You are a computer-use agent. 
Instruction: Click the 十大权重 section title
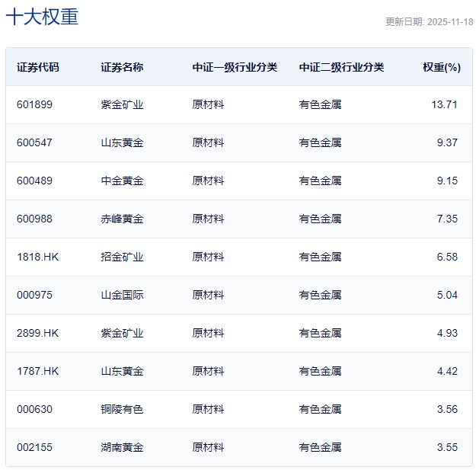tap(42, 18)
